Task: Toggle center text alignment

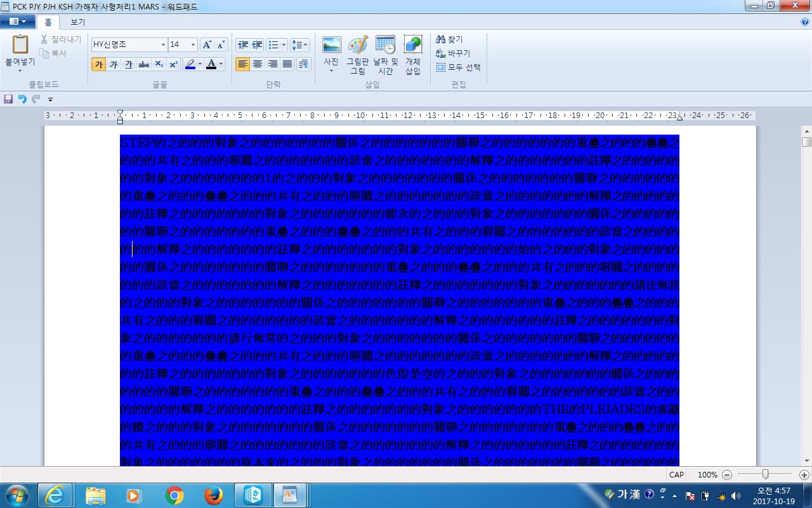Action: pyautogui.click(x=258, y=64)
